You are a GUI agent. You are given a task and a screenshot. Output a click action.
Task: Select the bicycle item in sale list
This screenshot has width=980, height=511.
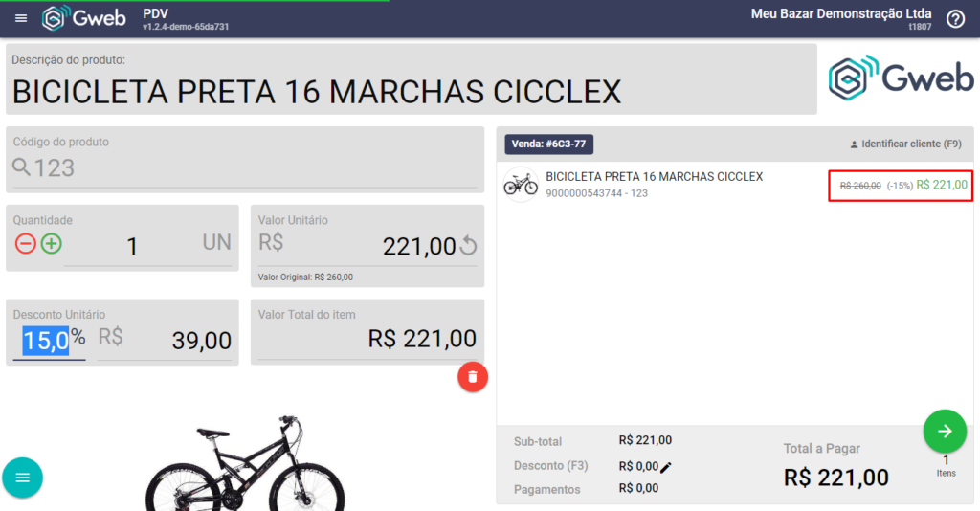pos(735,185)
